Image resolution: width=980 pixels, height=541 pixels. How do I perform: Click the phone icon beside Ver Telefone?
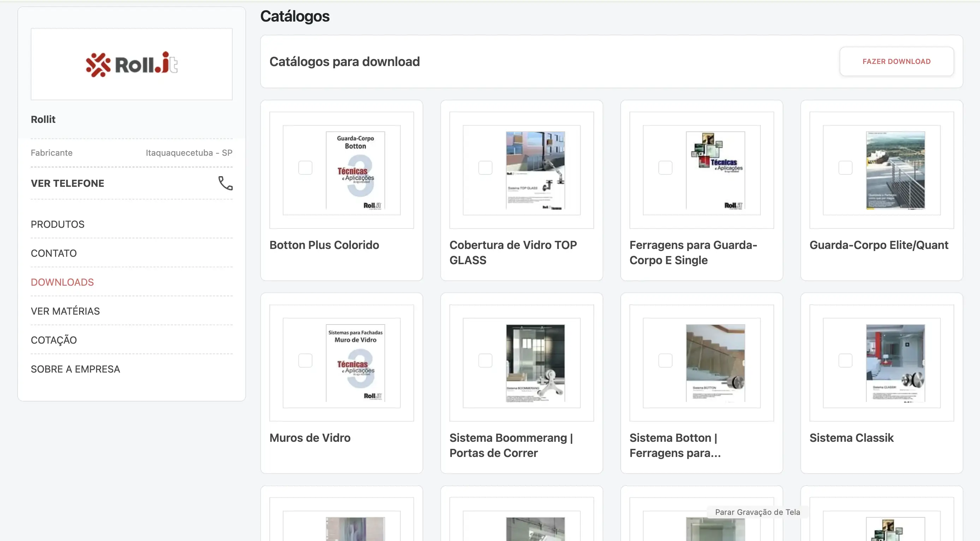(225, 183)
